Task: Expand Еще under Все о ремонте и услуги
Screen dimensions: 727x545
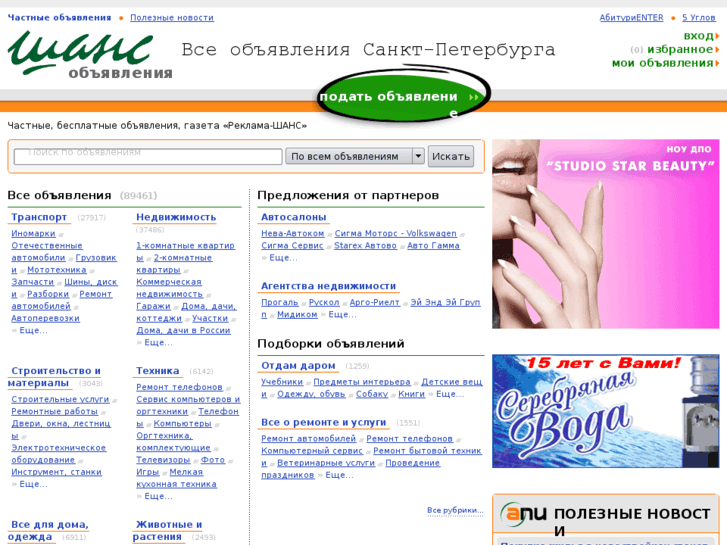Action: pyautogui.click(x=339, y=474)
